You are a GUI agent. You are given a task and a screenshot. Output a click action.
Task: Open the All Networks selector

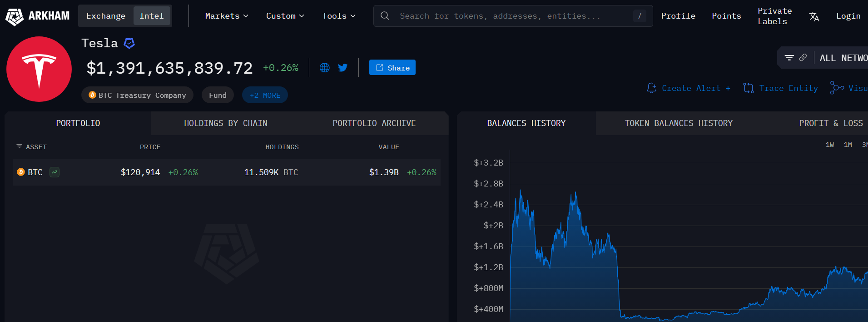click(x=843, y=58)
